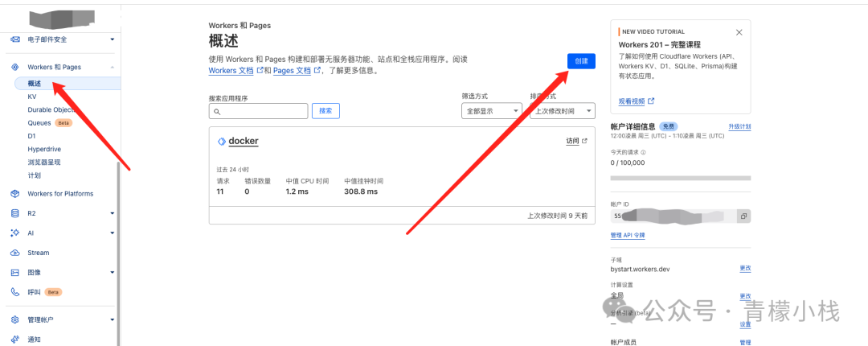
Task: Click 更改 next to bystart.workers.dev subdomain
Action: click(x=745, y=269)
